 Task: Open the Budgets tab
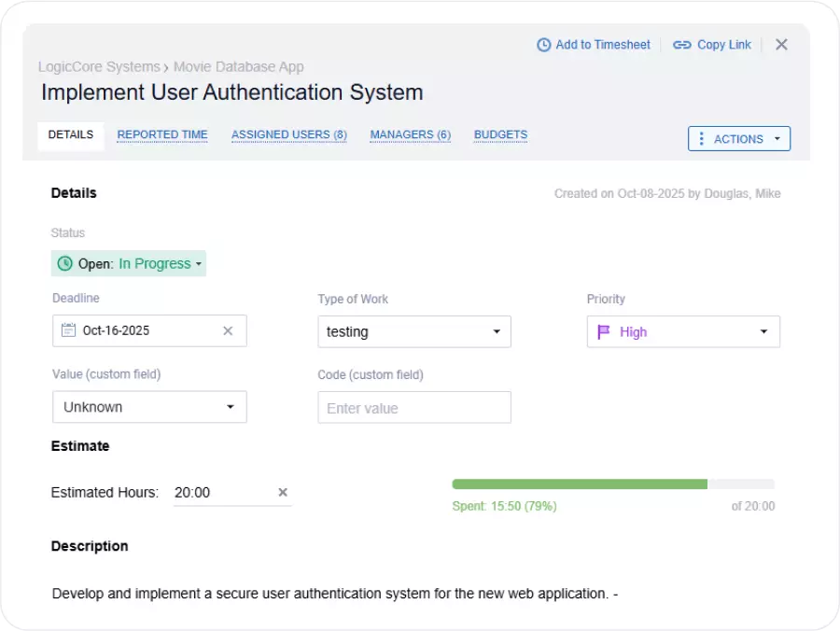[500, 134]
